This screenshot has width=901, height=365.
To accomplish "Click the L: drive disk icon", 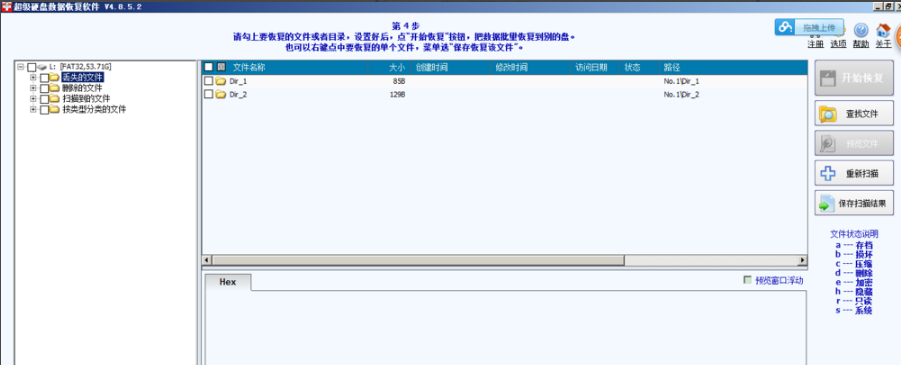I will pos(42,67).
